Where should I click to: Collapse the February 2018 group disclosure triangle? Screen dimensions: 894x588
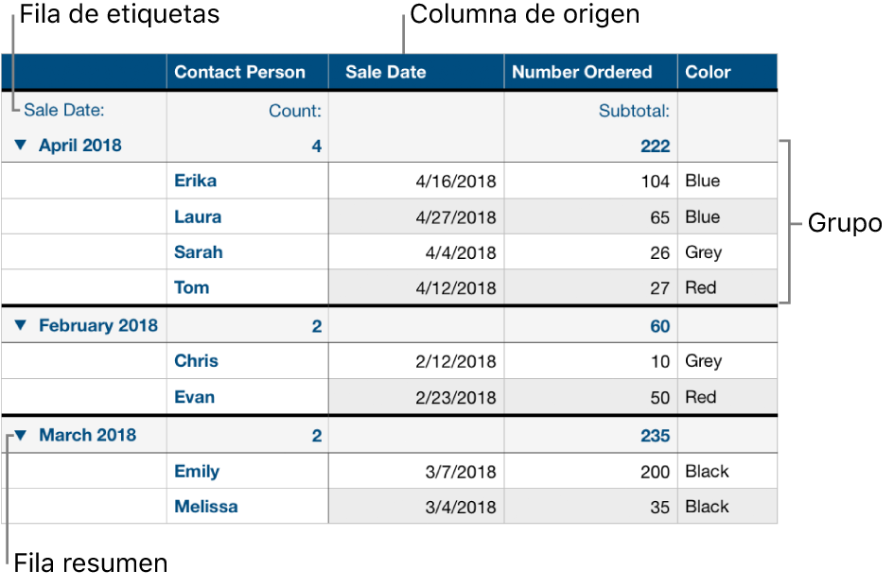click(x=19, y=324)
